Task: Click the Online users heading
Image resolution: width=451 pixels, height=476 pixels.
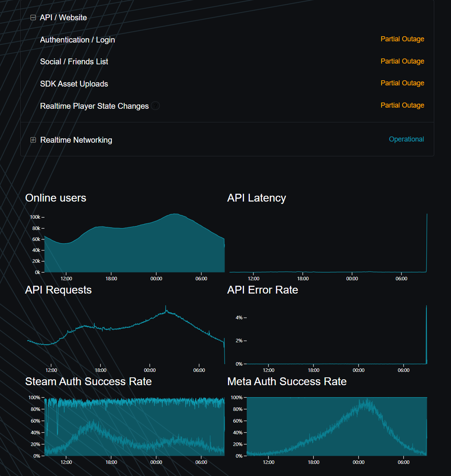Action: tap(56, 198)
